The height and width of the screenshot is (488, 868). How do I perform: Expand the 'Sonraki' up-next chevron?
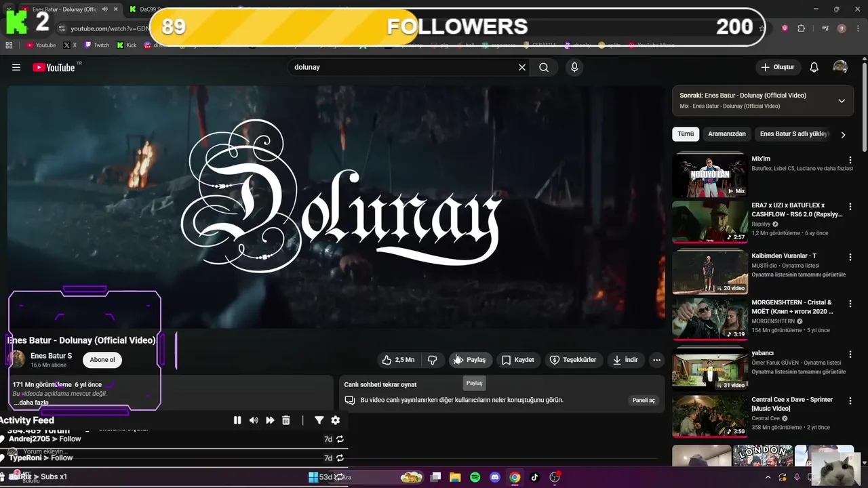tap(842, 101)
